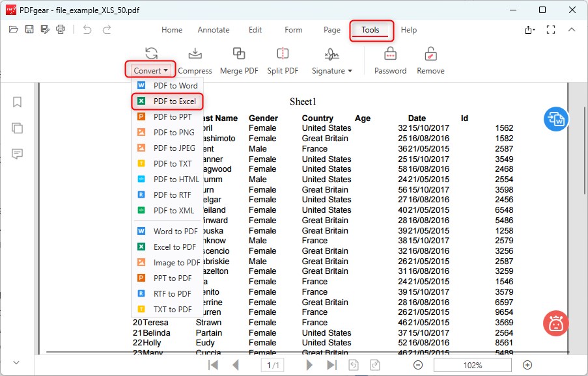This screenshot has height=376, width=588.
Task: Redo the last action
Action: [x=107, y=29]
